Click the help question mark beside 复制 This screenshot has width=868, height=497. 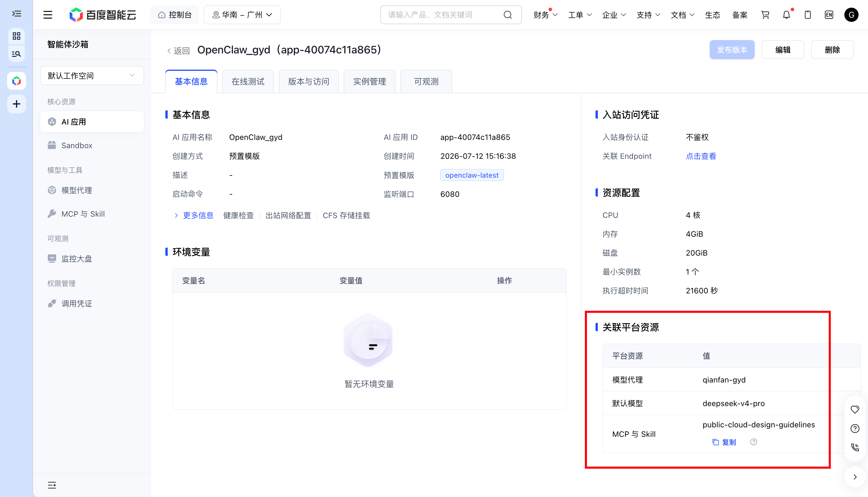[x=754, y=442]
